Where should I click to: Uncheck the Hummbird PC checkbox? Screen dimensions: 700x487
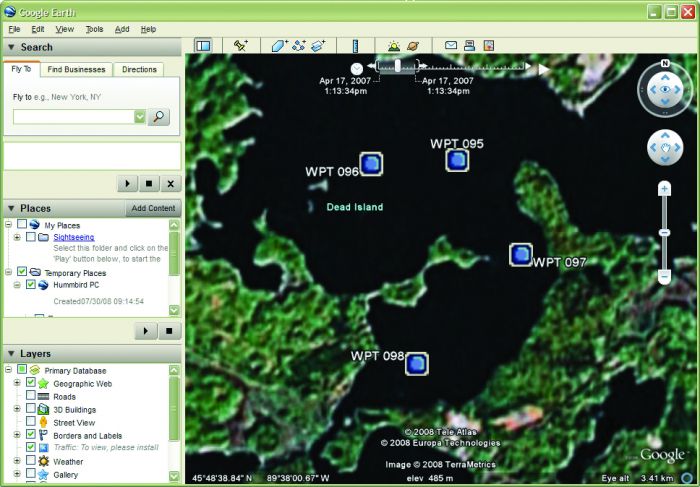[30, 284]
